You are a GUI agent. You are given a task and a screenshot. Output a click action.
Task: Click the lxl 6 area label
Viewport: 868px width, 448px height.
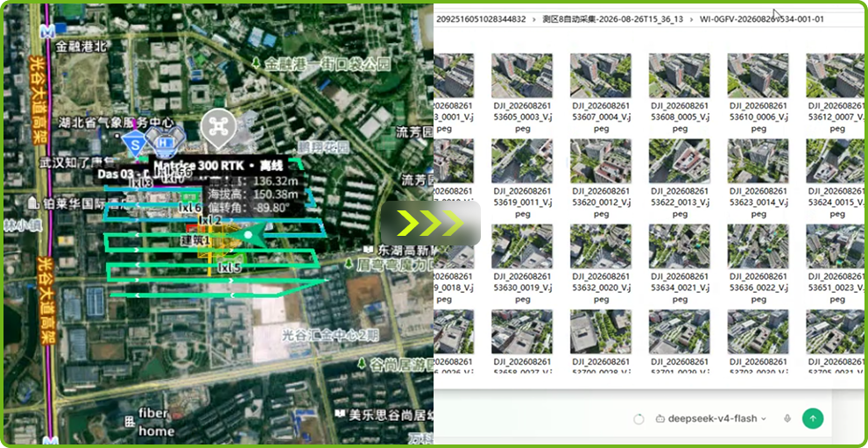click(189, 207)
